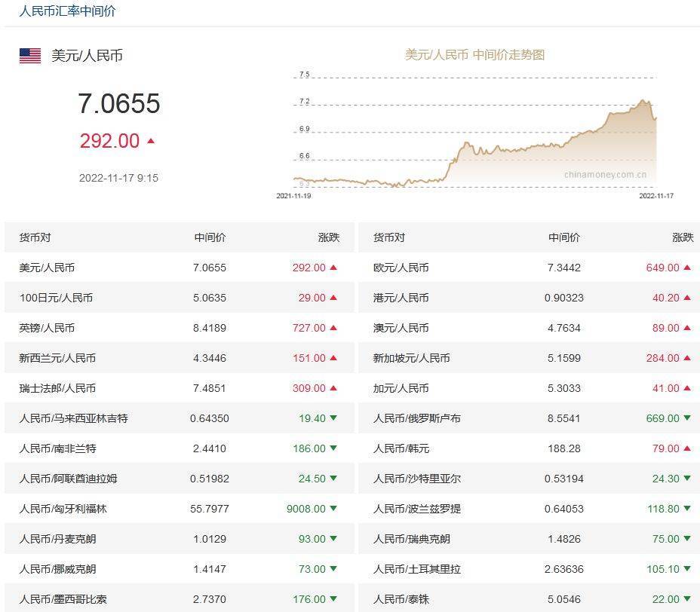Select the 美元/人民币 currency pair row

click(x=180, y=268)
